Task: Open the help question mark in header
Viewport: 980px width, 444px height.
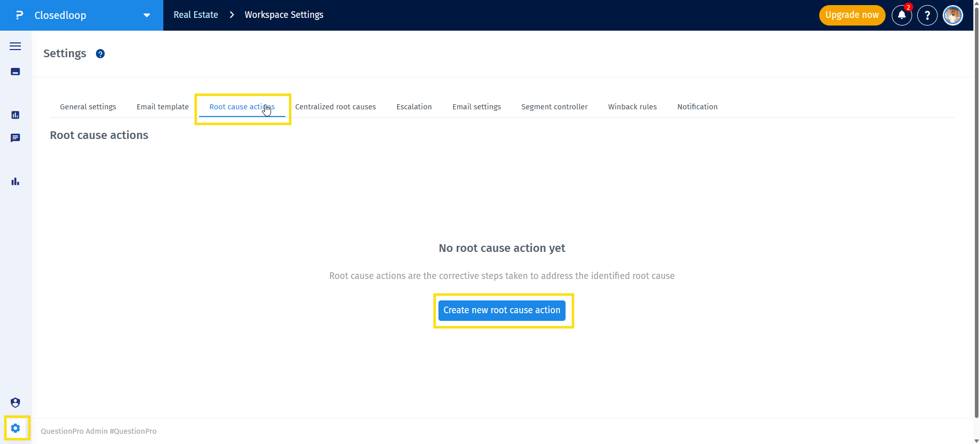Action: tap(927, 15)
